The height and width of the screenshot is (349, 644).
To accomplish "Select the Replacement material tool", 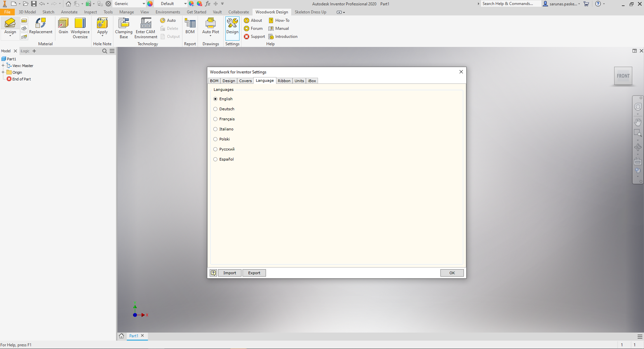I will (41, 26).
